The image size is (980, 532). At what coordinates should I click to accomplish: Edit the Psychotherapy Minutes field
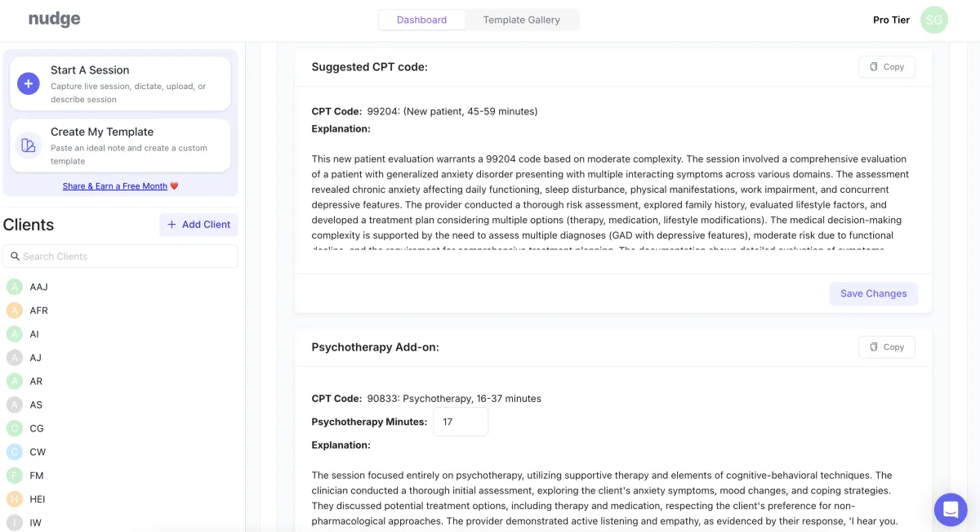click(x=460, y=422)
